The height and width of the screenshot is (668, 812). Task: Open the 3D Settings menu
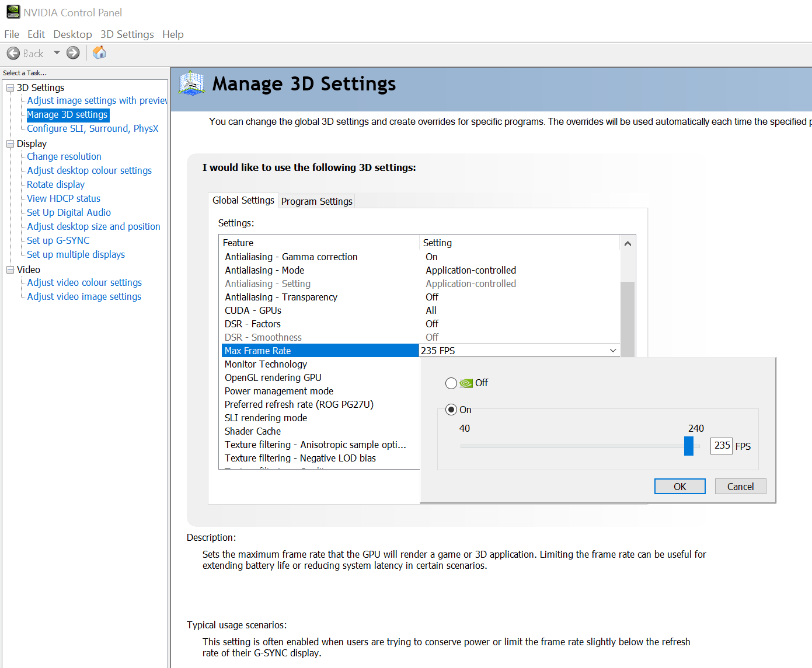click(x=127, y=34)
